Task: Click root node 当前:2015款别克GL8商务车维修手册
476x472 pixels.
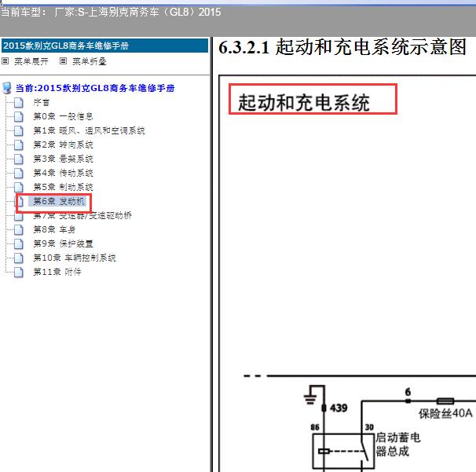Action: [x=95, y=88]
